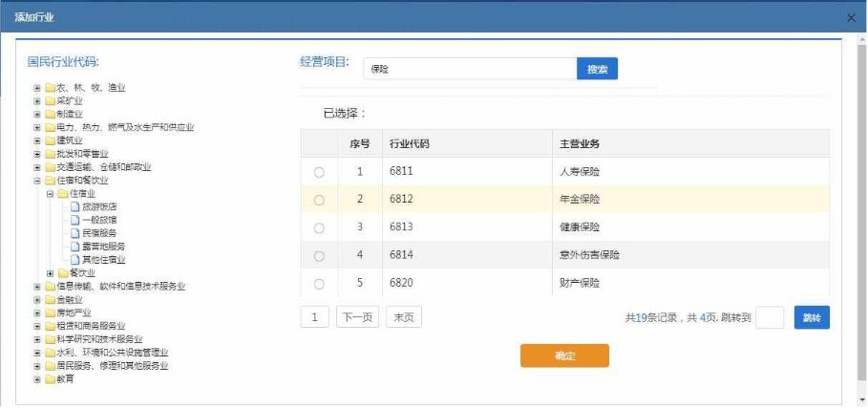Image resolution: width=868 pixels, height=409 pixels.
Task: Click document icon of 其他住宿业
Action: (75, 259)
